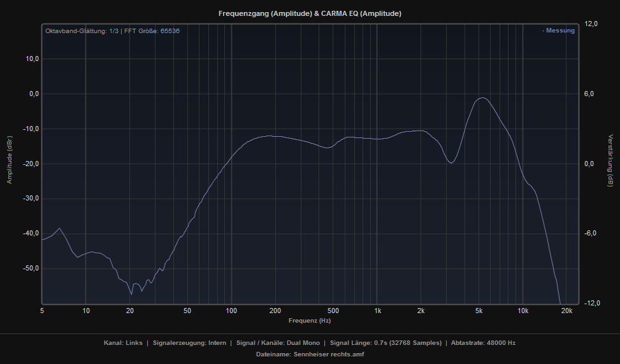620x364 pixels.
Task: Click the curve dip near 3k
Action: 451,162
